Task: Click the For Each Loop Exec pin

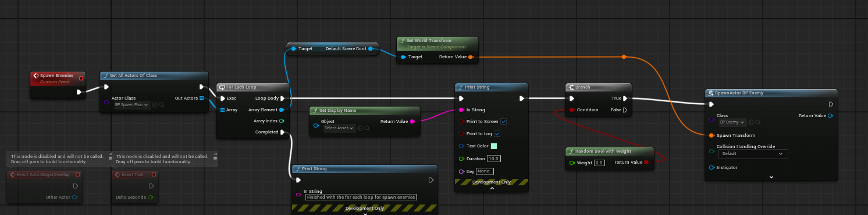Action: (x=222, y=98)
